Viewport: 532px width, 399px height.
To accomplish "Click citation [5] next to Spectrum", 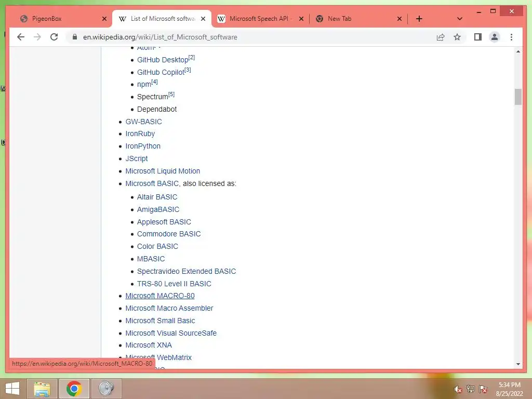I will point(171,95).
